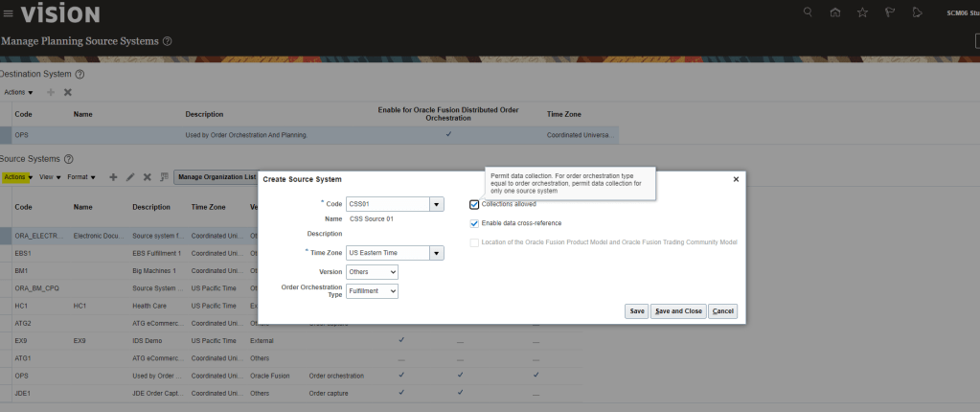Open the hamburger navigation menu
This screenshot has height=412, width=980.
(8, 13)
